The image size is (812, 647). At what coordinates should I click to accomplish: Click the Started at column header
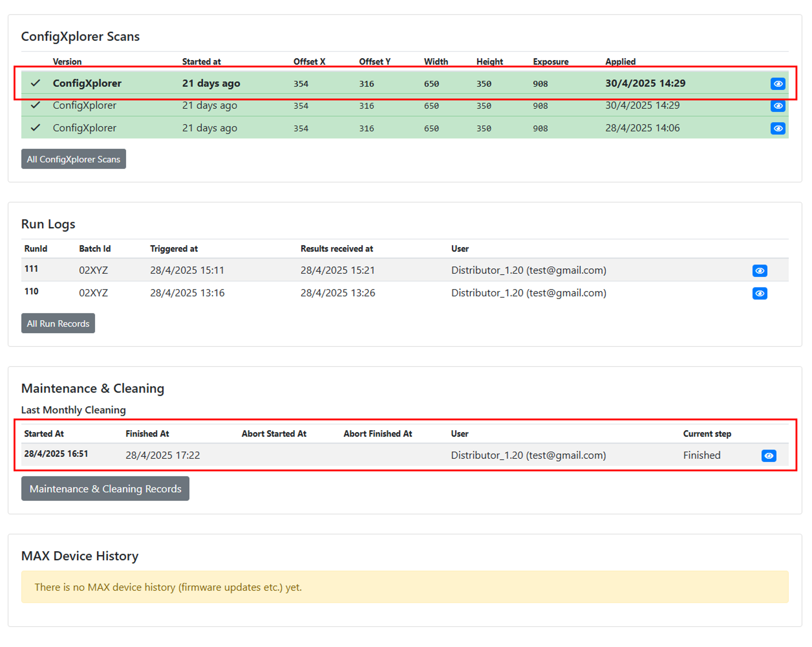[x=201, y=61]
